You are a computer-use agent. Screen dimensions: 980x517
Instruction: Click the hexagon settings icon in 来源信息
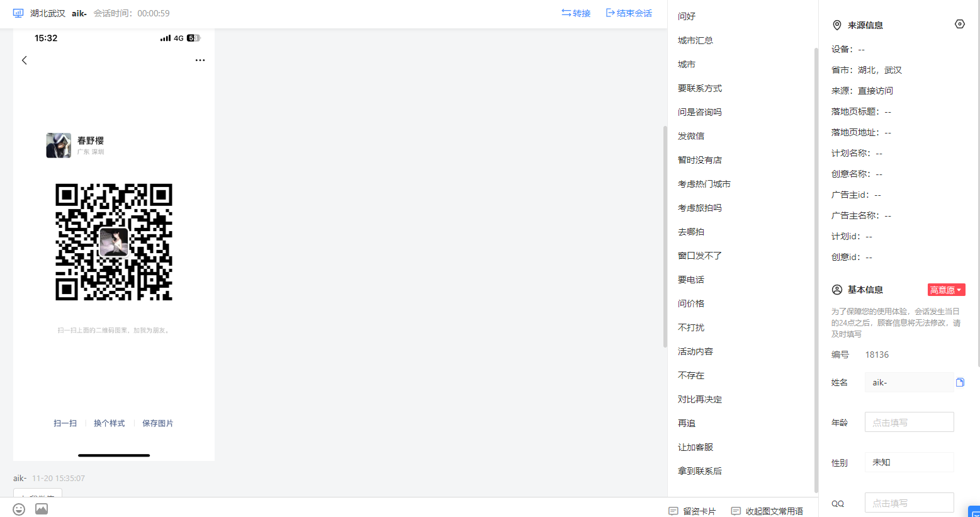(x=960, y=24)
